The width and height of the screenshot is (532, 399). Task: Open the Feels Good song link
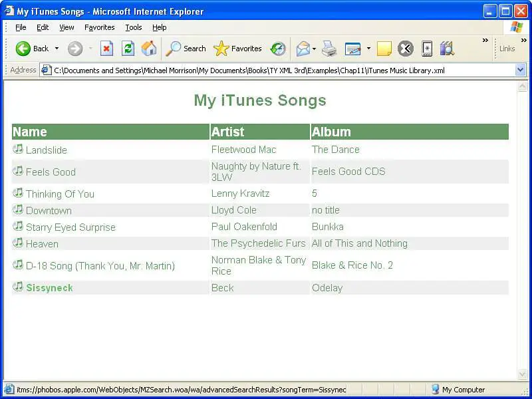point(51,172)
